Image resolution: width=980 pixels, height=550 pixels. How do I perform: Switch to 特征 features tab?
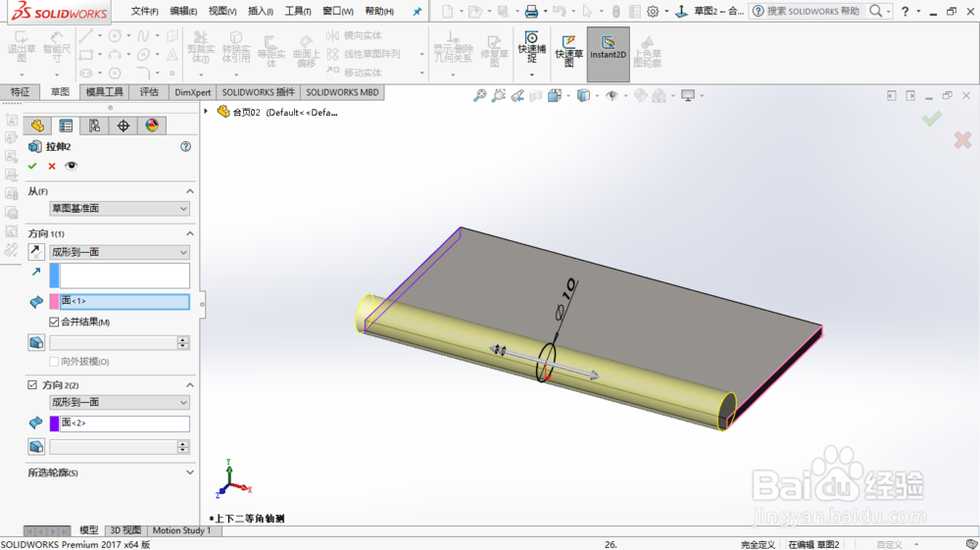pos(20,92)
